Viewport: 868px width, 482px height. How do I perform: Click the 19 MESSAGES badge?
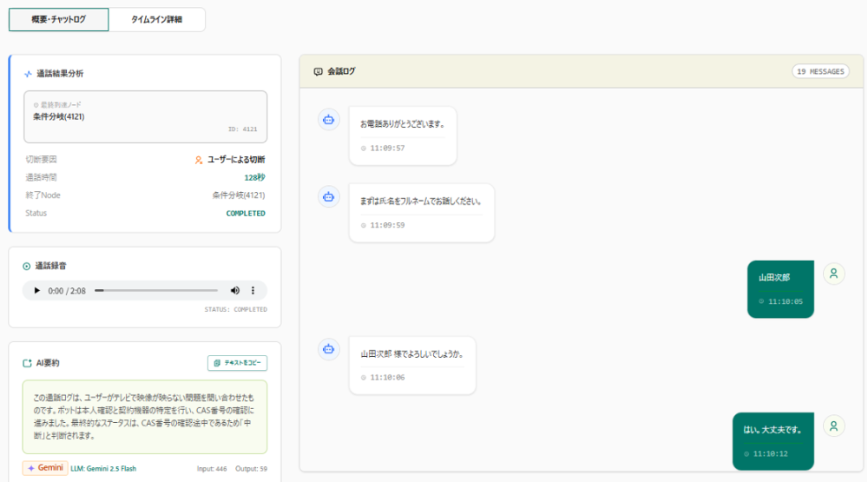tap(820, 71)
